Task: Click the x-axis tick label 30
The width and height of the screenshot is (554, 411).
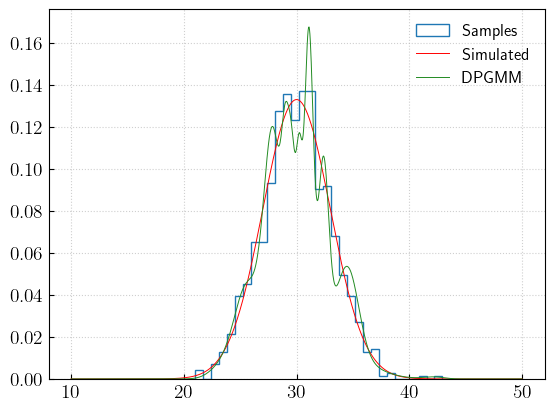Action: [x=296, y=392]
